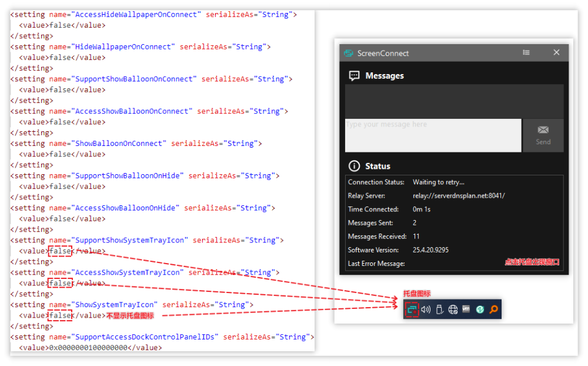Viewport: 588px width, 366px height.
Task: Close the ScreenConnect window
Action: point(556,52)
